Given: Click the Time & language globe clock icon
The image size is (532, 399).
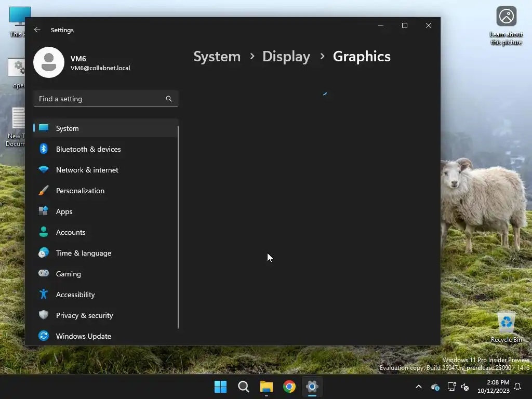Looking at the screenshot, I should click(x=44, y=253).
